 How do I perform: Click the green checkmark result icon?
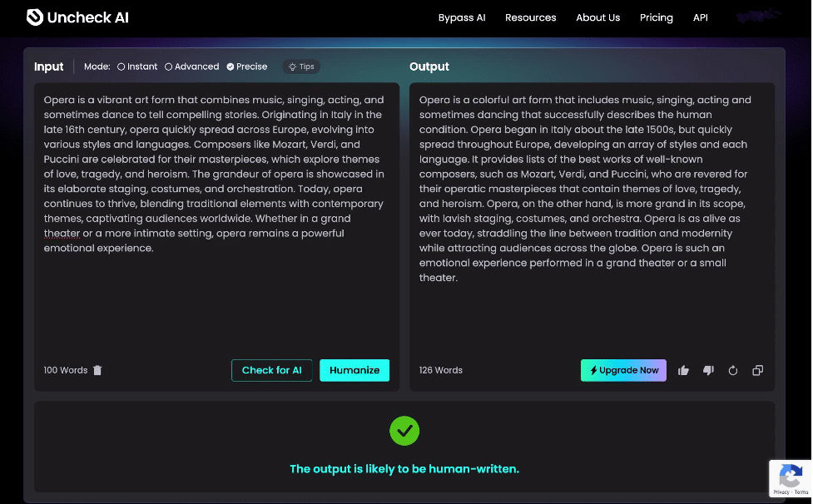(x=404, y=431)
